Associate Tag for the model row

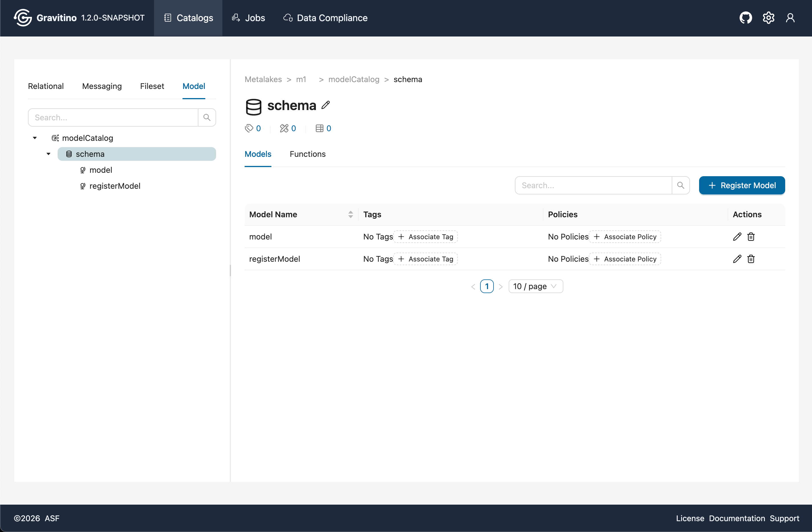pyautogui.click(x=426, y=237)
